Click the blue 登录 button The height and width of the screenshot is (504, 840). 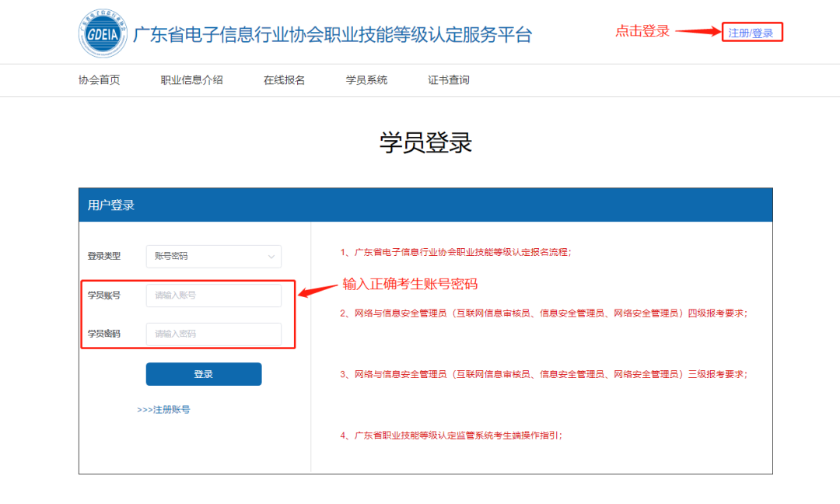(204, 374)
